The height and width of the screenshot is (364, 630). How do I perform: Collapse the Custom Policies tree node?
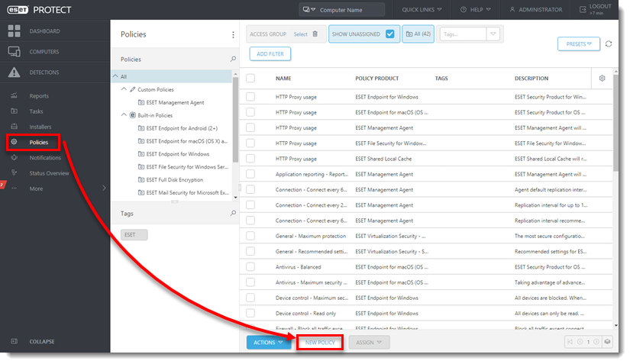(x=124, y=89)
